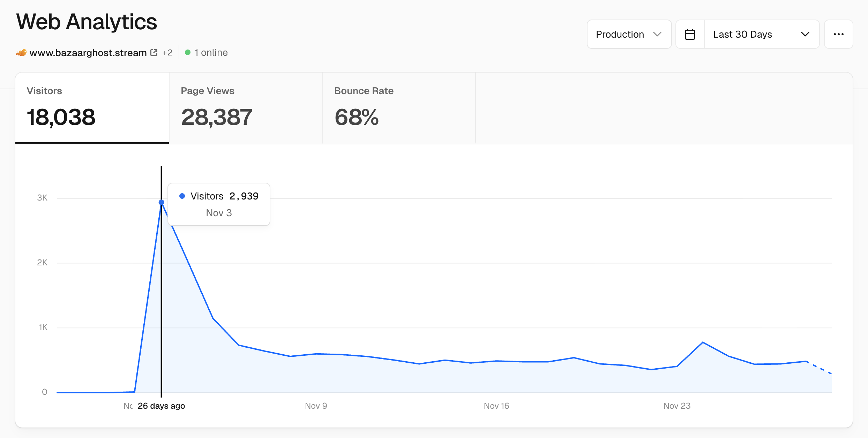868x438 pixels.
Task: Click the site favicon next to domain
Action: click(21, 53)
